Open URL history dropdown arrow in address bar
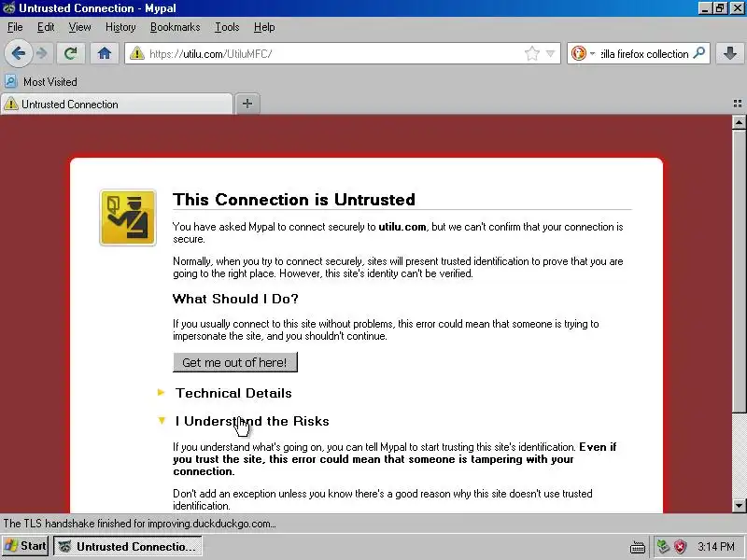Screen dimensions: 747x560 pyautogui.click(x=550, y=53)
